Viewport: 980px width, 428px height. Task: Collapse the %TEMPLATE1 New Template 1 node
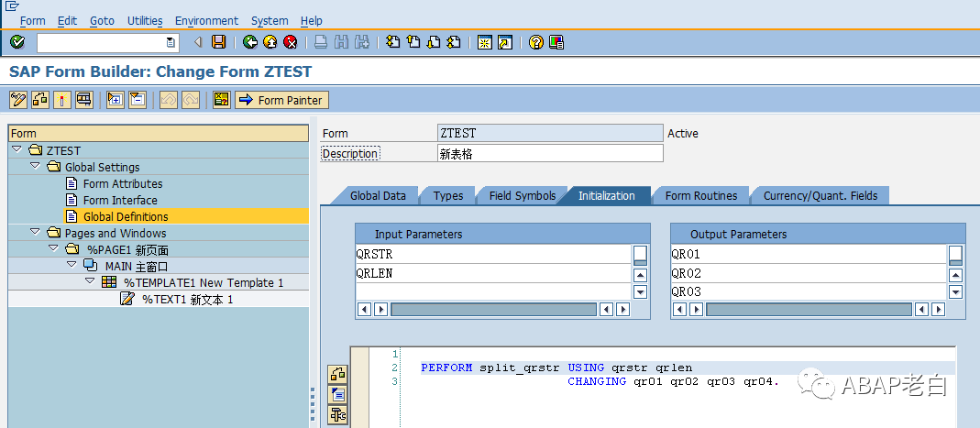click(89, 281)
